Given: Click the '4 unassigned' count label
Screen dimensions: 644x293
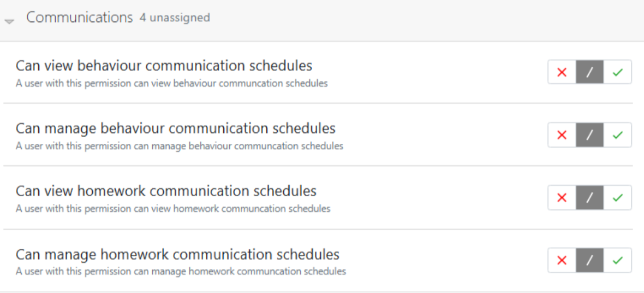Looking at the screenshot, I should pyautogui.click(x=174, y=18).
